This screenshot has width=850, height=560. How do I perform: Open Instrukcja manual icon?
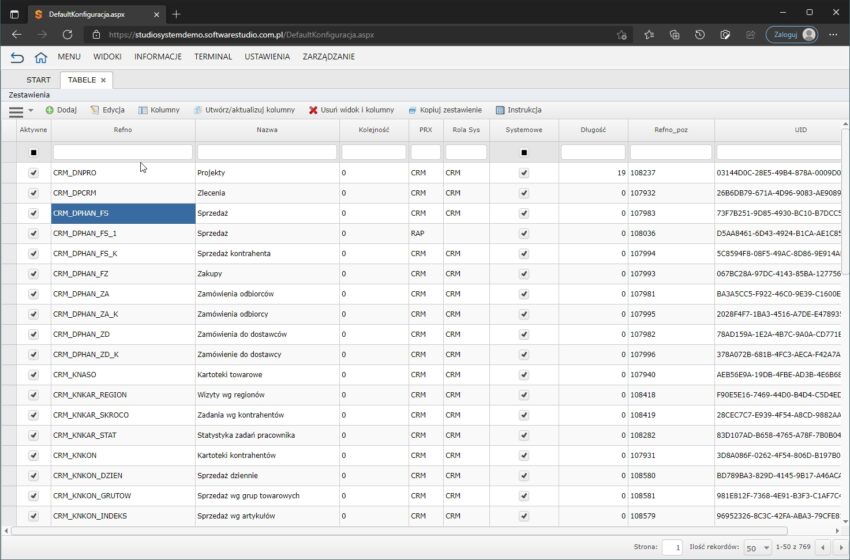(x=500, y=110)
